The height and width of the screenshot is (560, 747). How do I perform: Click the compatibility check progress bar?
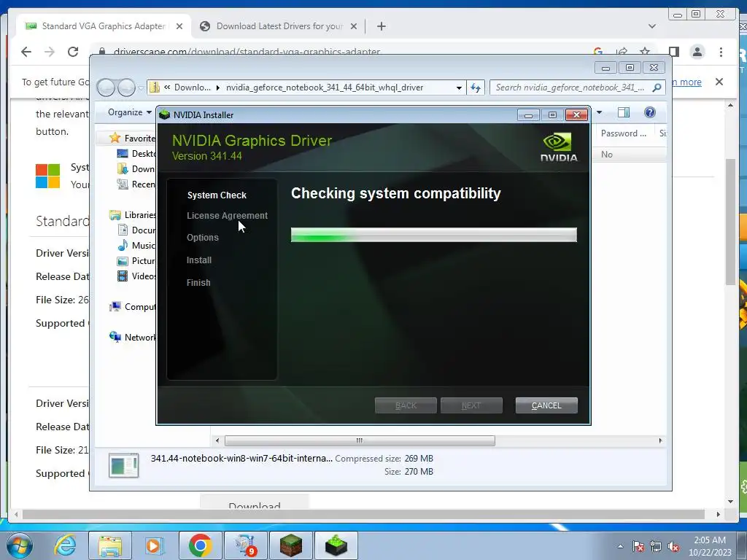point(433,235)
